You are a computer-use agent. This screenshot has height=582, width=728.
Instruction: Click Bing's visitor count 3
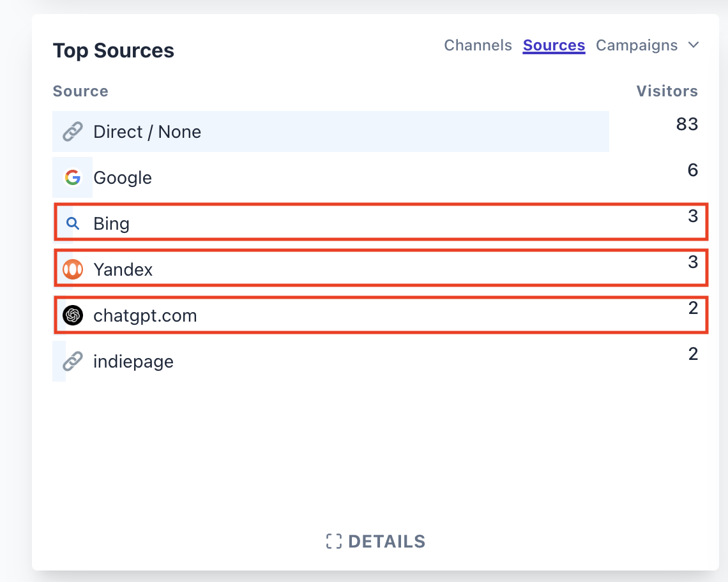693,216
